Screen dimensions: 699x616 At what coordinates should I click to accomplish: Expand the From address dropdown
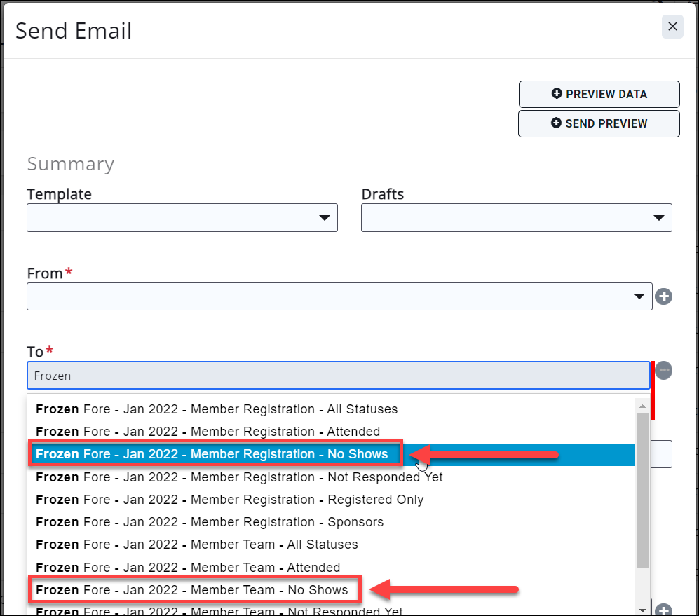(339, 296)
